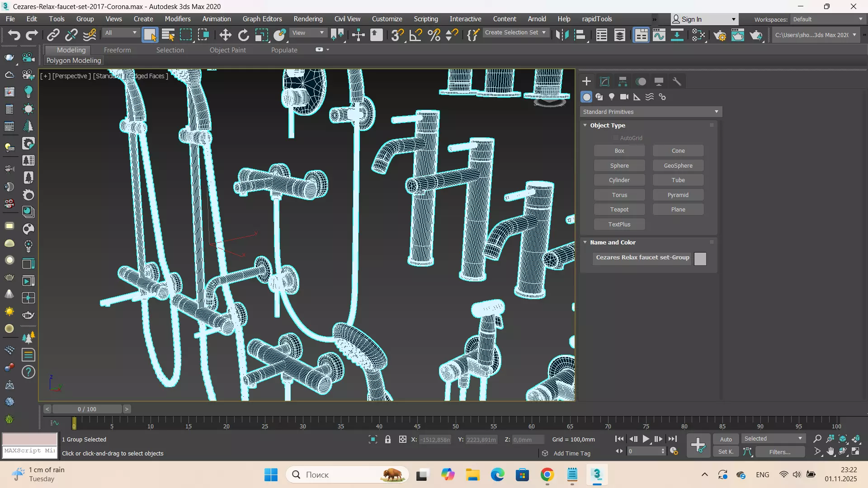868x488 pixels.
Task: Choose the Select and Move tool
Action: [x=225, y=35]
